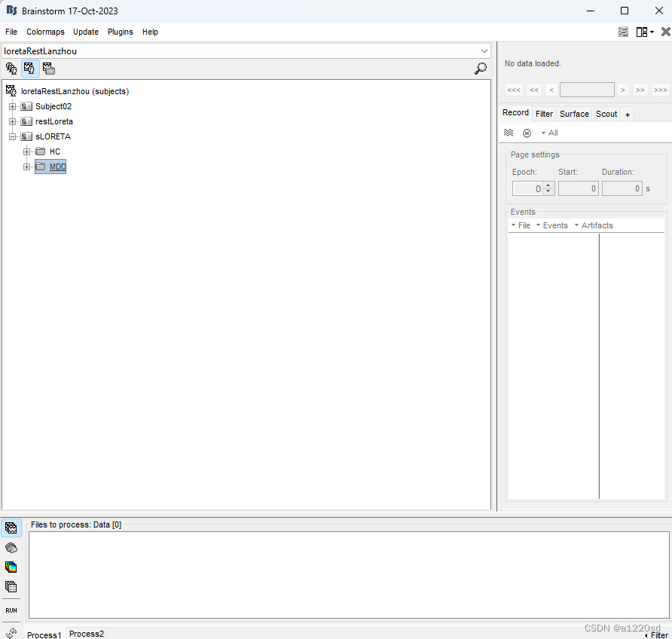Open the Colormaps menu
The height and width of the screenshot is (639, 672).
click(x=45, y=32)
